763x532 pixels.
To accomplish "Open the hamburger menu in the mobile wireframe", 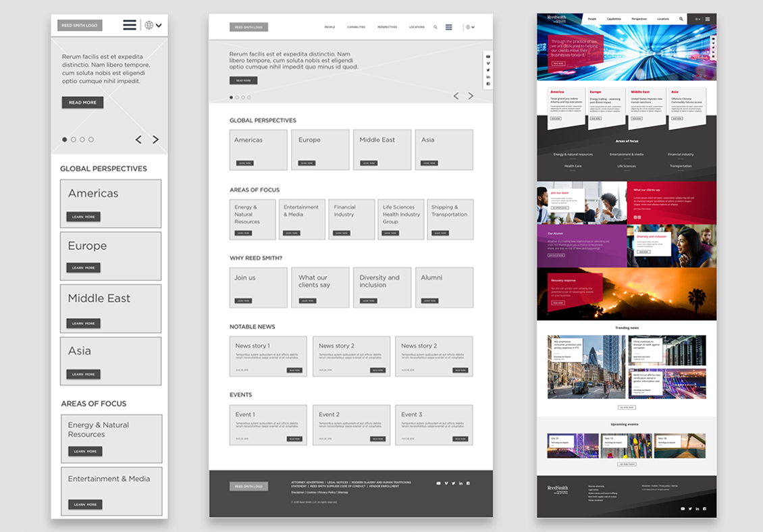I will (x=130, y=26).
